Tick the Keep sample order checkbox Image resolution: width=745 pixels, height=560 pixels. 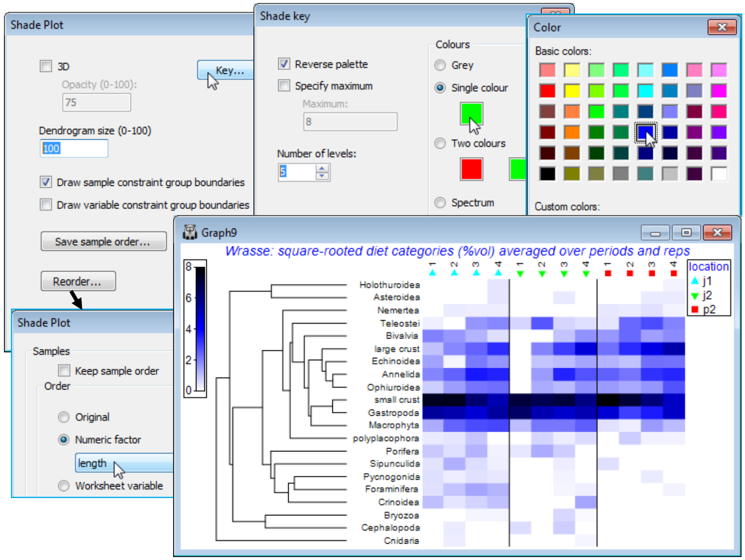coord(64,370)
